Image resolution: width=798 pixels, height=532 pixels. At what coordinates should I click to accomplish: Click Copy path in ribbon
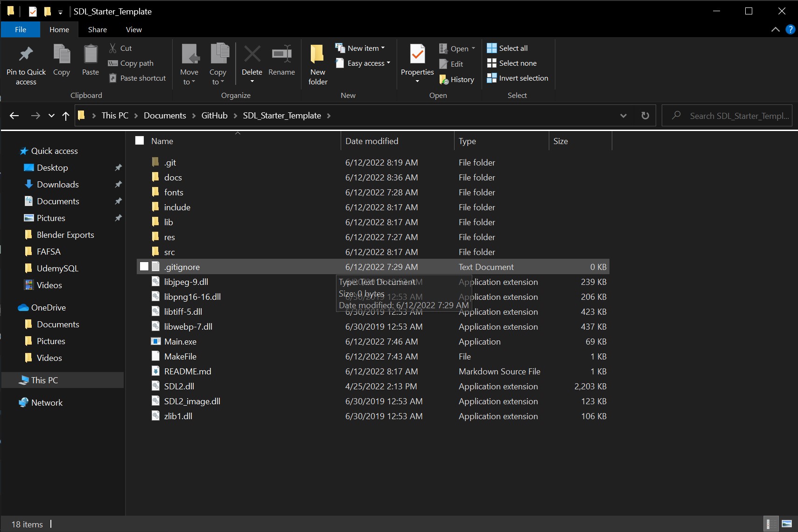pyautogui.click(x=131, y=63)
